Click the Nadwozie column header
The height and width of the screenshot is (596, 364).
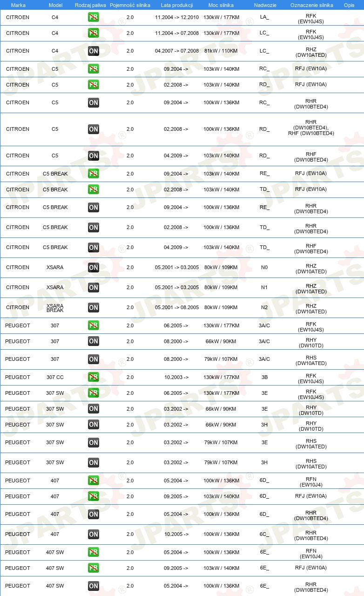click(x=264, y=5)
